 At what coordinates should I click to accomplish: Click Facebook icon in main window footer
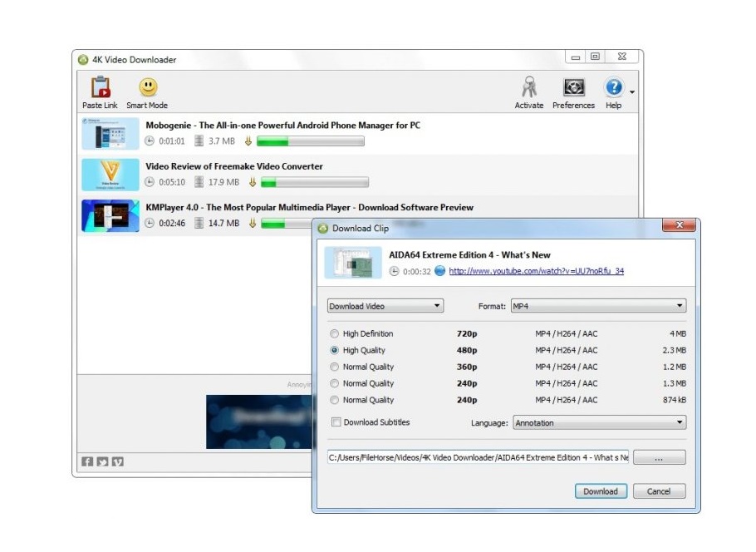87,461
